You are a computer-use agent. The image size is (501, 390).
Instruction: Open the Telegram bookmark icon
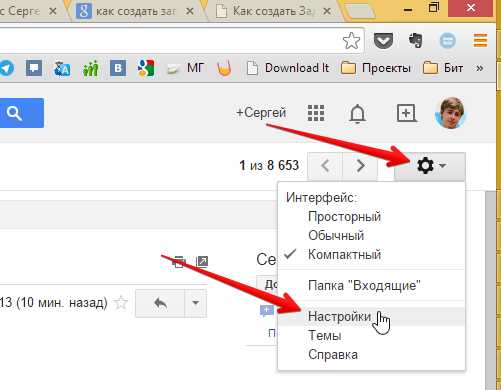coord(7,68)
